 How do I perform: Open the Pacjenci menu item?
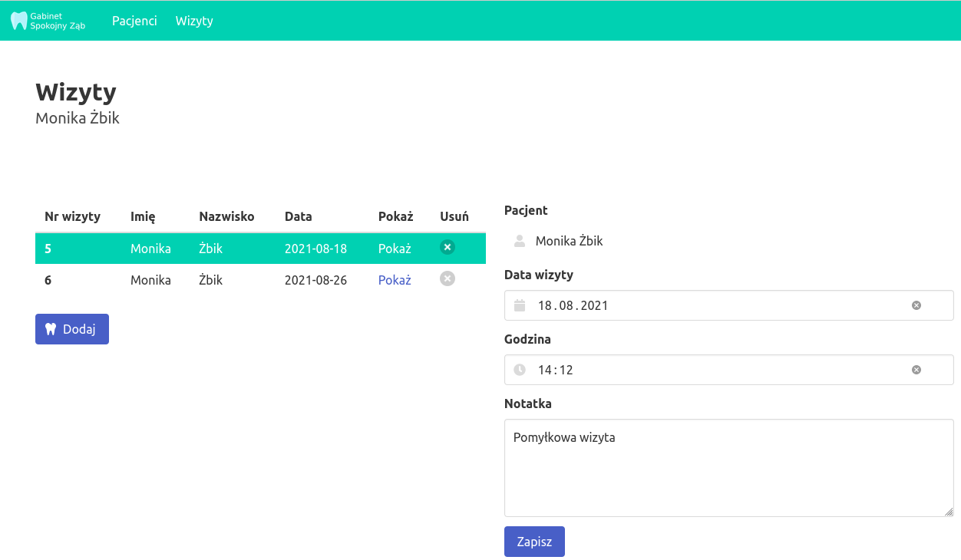tap(134, 21)
